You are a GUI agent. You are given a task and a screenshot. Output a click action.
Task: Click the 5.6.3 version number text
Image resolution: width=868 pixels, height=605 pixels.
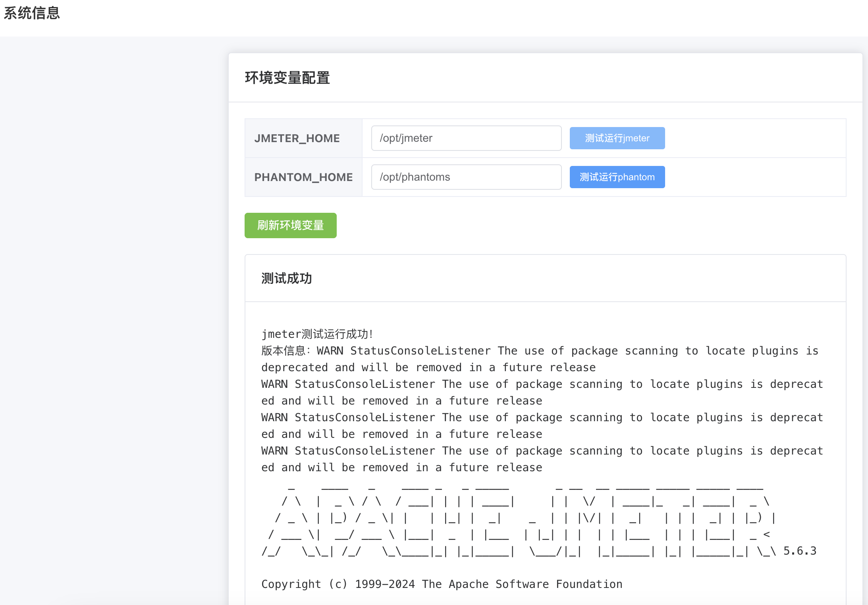[800, 551]
